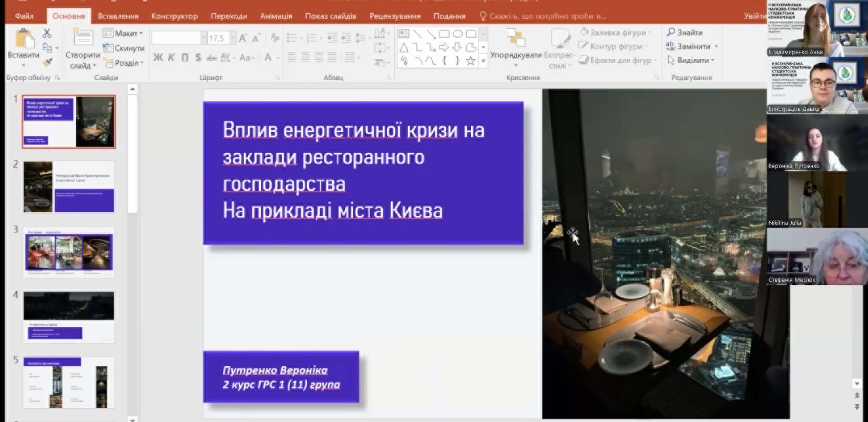
Task: Click the Знайти magnifier icon
Action: (x=671, y=33)
